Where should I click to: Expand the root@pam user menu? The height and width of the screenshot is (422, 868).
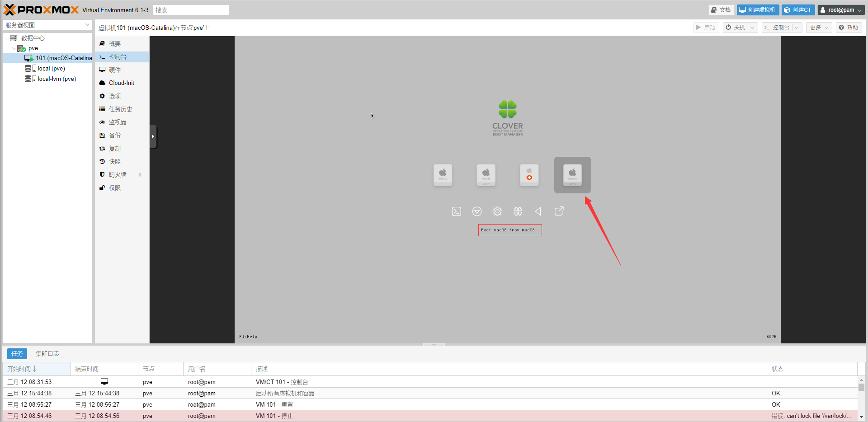pos(841,10)
